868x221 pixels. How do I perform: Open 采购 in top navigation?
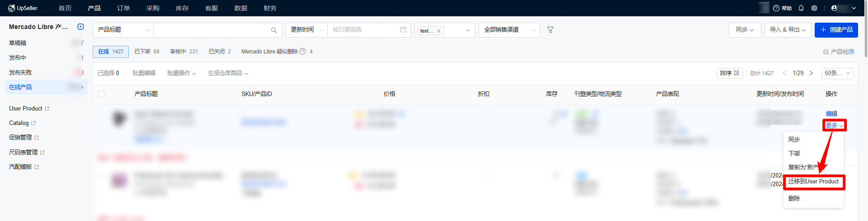(x=153, y=8)
